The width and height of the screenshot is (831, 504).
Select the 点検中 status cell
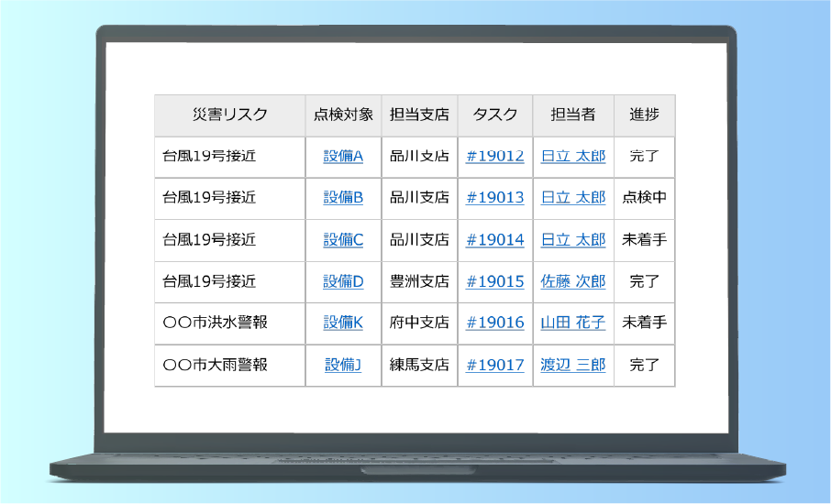coord(644,198)
